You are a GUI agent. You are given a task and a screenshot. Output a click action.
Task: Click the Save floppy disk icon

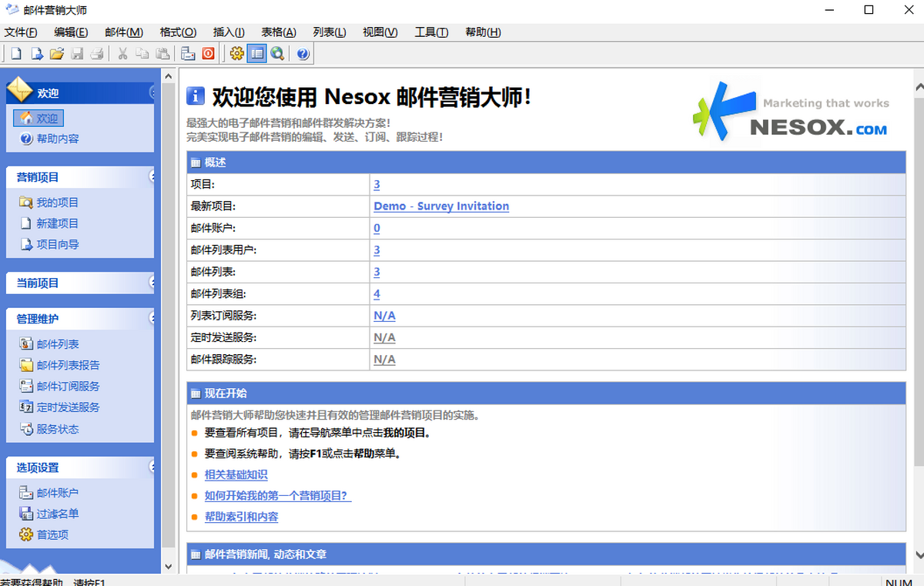tap(77, 54)
